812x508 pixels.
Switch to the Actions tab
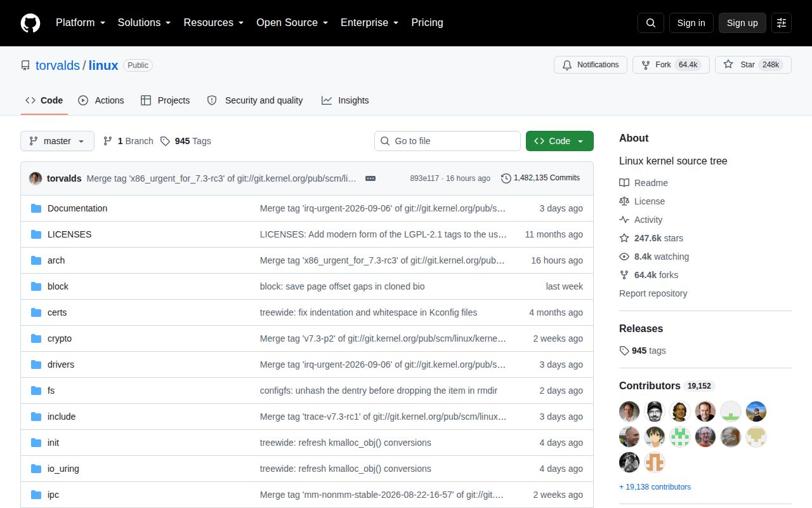click(x=101, y=100)
